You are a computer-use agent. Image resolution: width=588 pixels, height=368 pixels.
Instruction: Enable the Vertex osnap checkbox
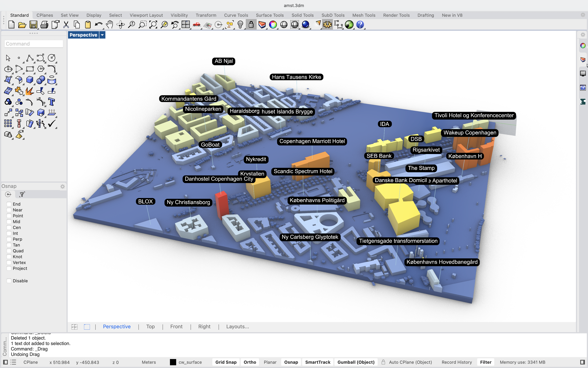[9, 262]
